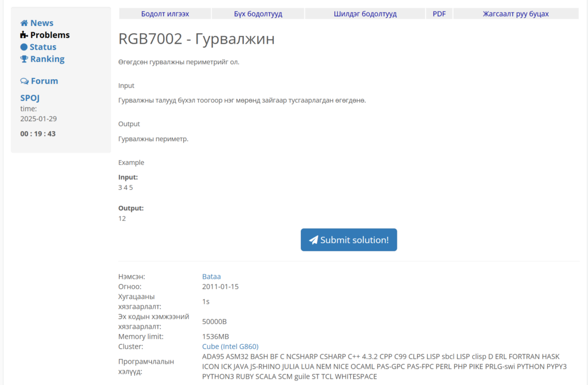Open the PDF version of the problem
Screen dimensions: 588x385
[x=439, y=14]
